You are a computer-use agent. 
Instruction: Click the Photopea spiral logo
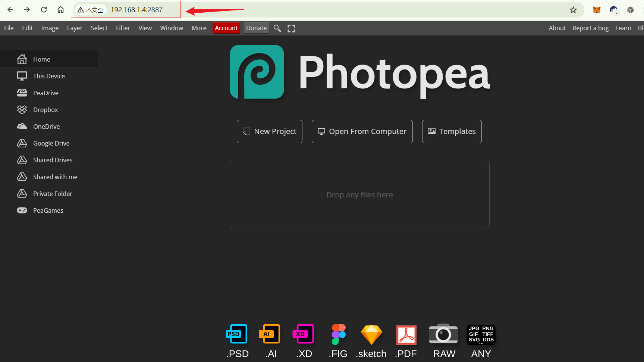pyautogui.click(x=257, y=72)
